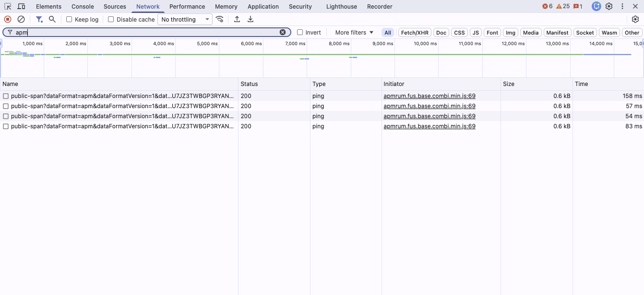Image resolution: width=644 pixels, height=295 pixels.
Task: Open the Security tab
Action: point(300,6)
